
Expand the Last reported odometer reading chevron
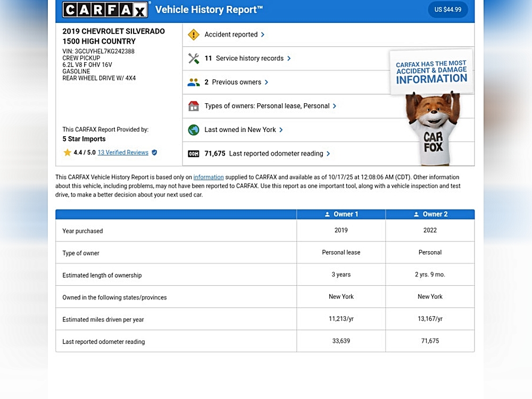coord(328,154)
